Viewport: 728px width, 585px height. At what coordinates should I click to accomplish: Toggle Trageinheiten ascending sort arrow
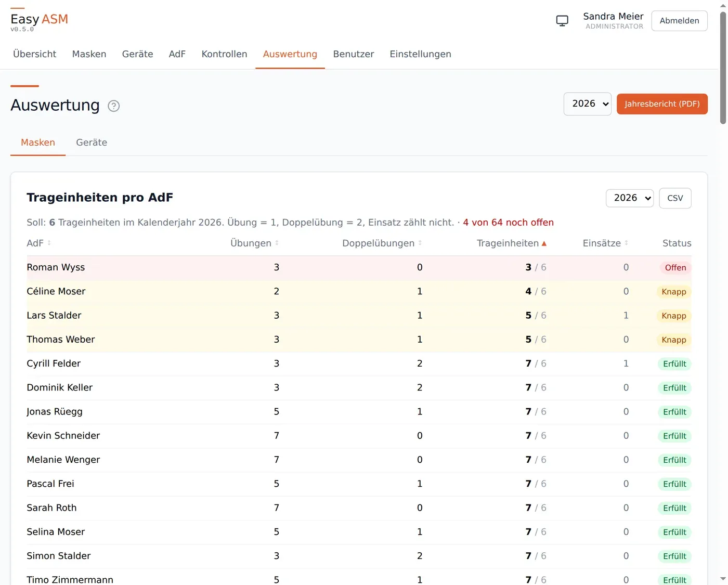pyautogui.click(x=544, y=243)
